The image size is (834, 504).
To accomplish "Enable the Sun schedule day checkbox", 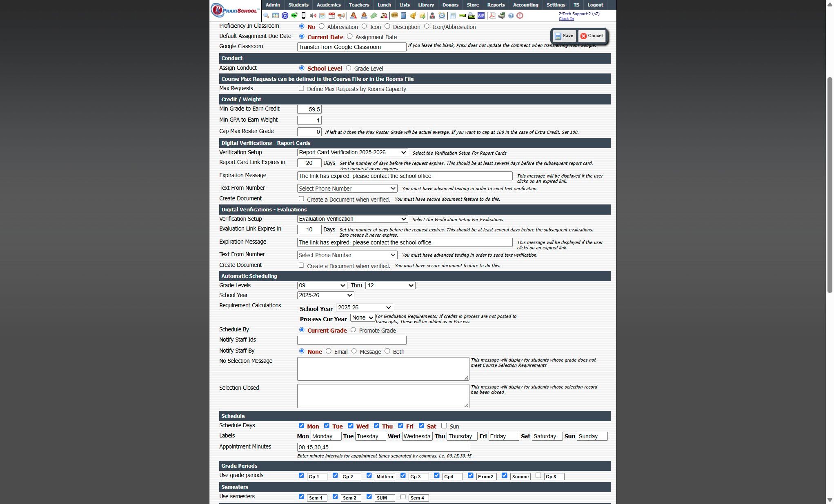I will coord(444,426).
